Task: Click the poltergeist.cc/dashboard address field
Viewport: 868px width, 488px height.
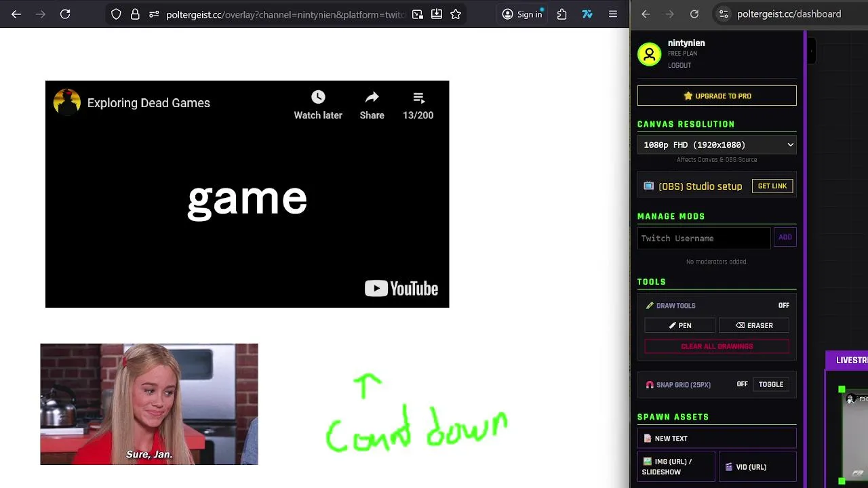Action: coord(789,14)
